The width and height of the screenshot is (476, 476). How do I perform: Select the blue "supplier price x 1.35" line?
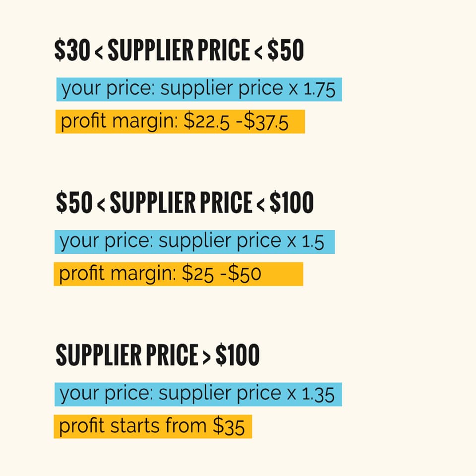(x=198, y=395)
